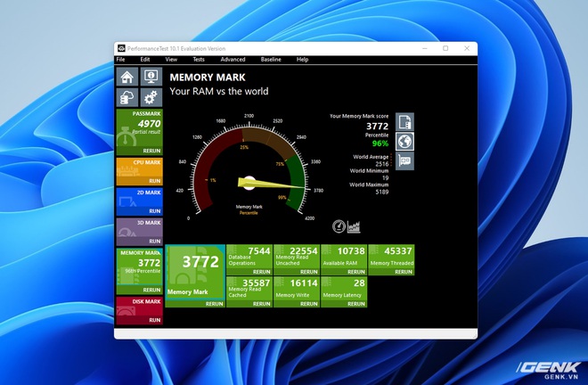Open the Tests menu
This screenshot has height=385, width=588.
tap(199, 60)
